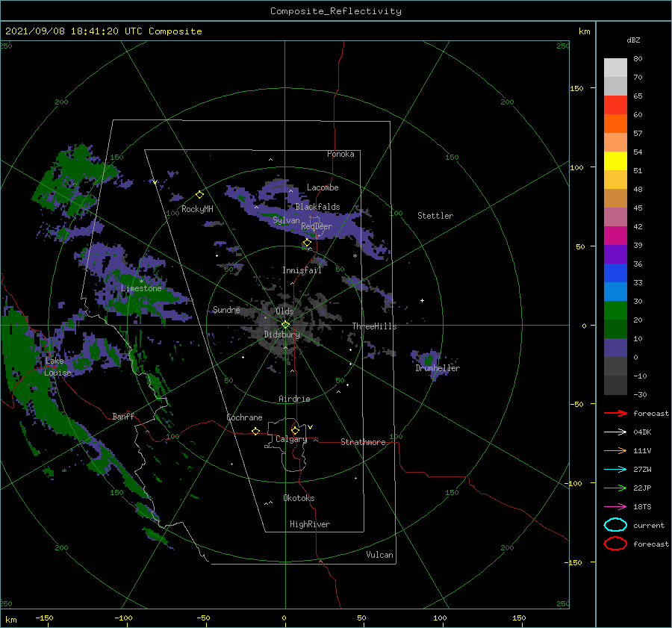Click the green 22JP arrow icon
The width and height of the screenshot is (672, 628).
tap(615, 488)
